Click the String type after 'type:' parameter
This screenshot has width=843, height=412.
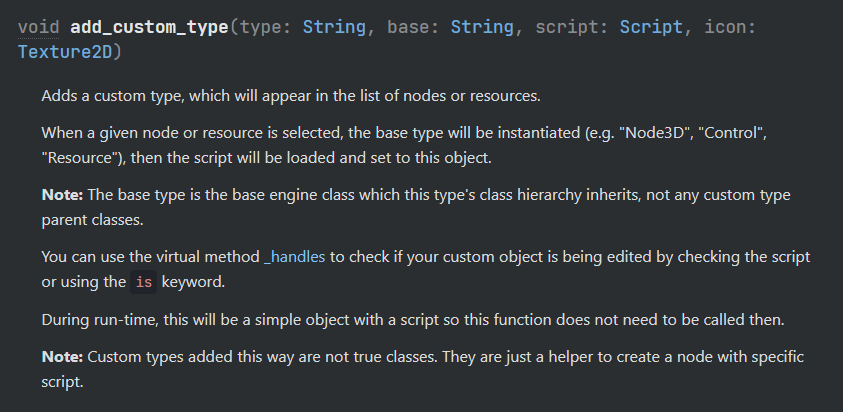334,27
